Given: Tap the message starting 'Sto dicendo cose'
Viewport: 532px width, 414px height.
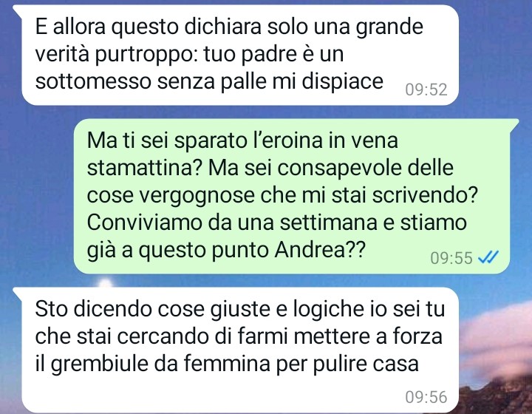Looking at the screenshot, I should tap(240, 350).
